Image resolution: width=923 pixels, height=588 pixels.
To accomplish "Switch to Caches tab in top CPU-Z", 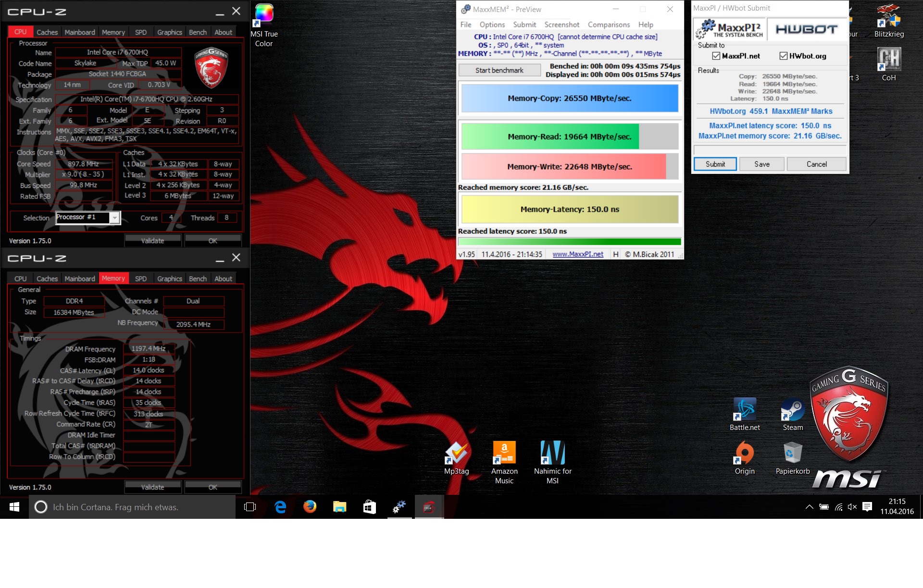I will click(47, 32).
